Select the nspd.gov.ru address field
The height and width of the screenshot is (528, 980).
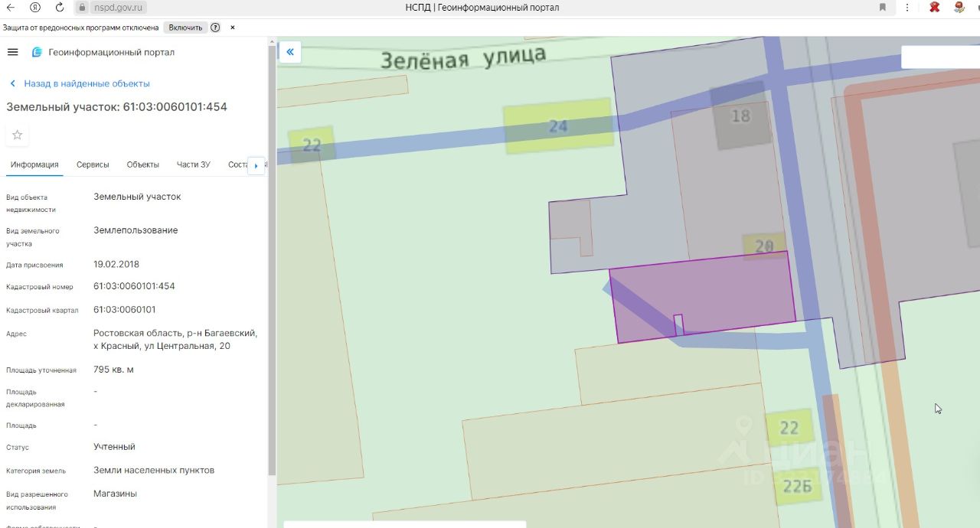point(119,8)
